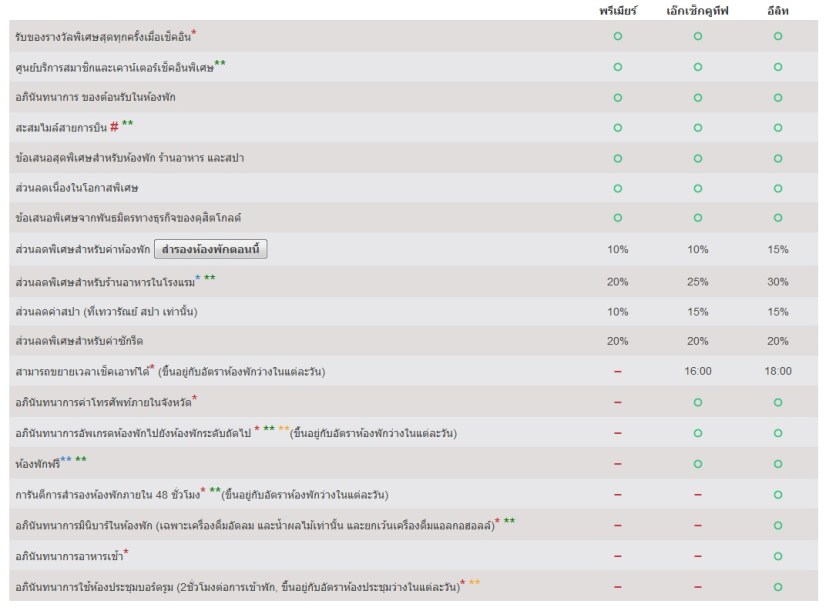Image resolution: width=829 pixels, height=614 pixels.
Task: Click the 16:00 checkout time for Executive
Action: tap(697, 371)
